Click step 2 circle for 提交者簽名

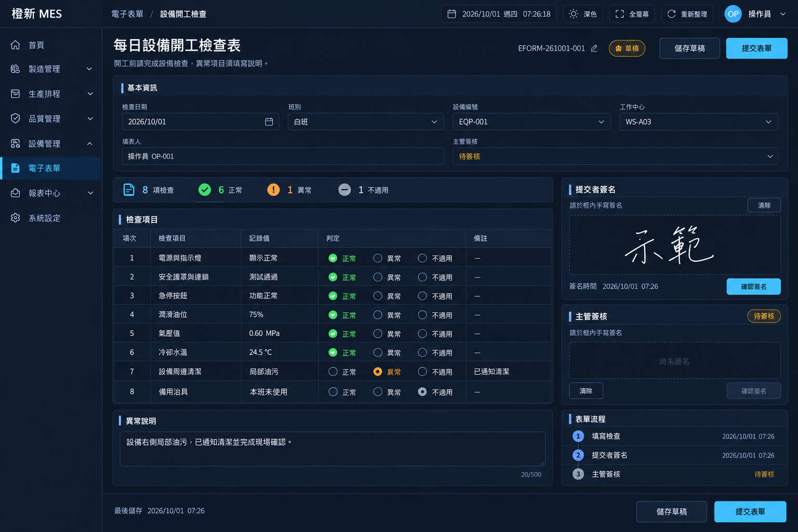tap(578, 455)
